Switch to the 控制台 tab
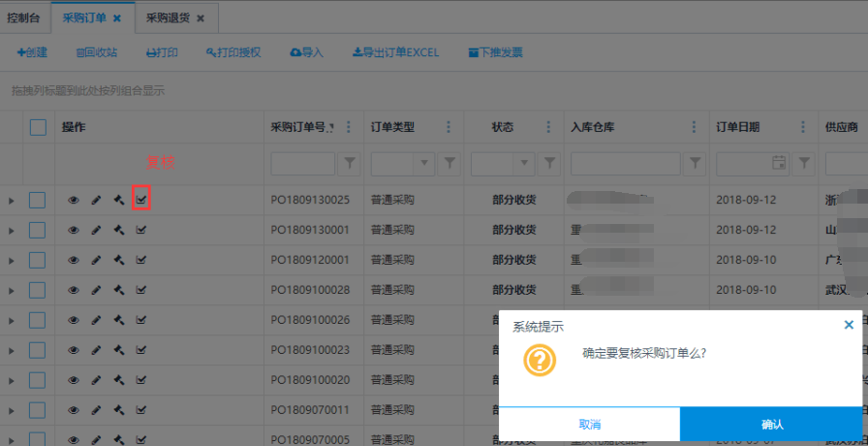This screenshot has height=446, width=868. point(24,17)
